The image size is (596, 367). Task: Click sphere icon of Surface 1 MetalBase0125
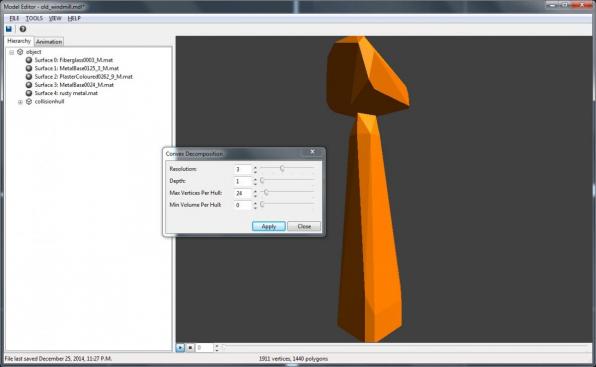click(29, 68)
